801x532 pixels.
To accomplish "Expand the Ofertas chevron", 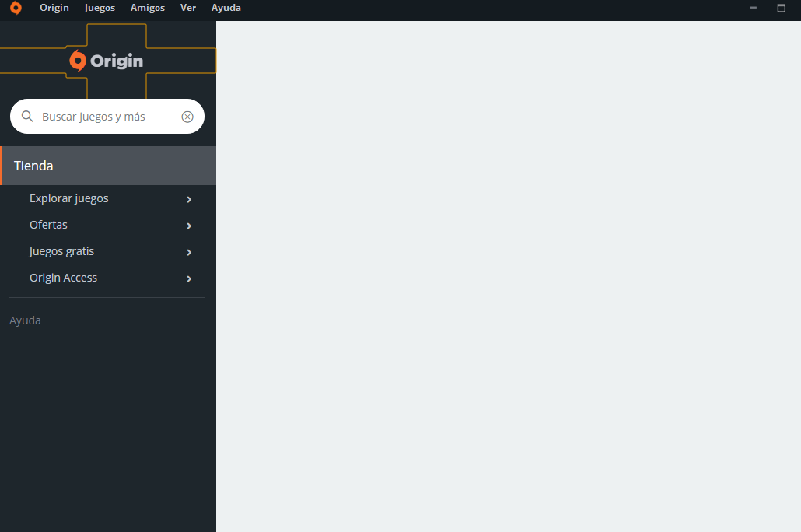I will (189, 226).
